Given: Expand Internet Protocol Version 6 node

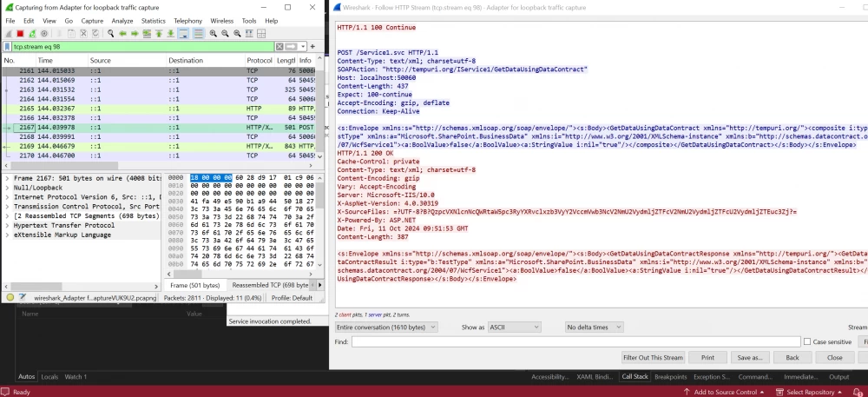Looking at the screenshot, I should [x=7, y=197].
